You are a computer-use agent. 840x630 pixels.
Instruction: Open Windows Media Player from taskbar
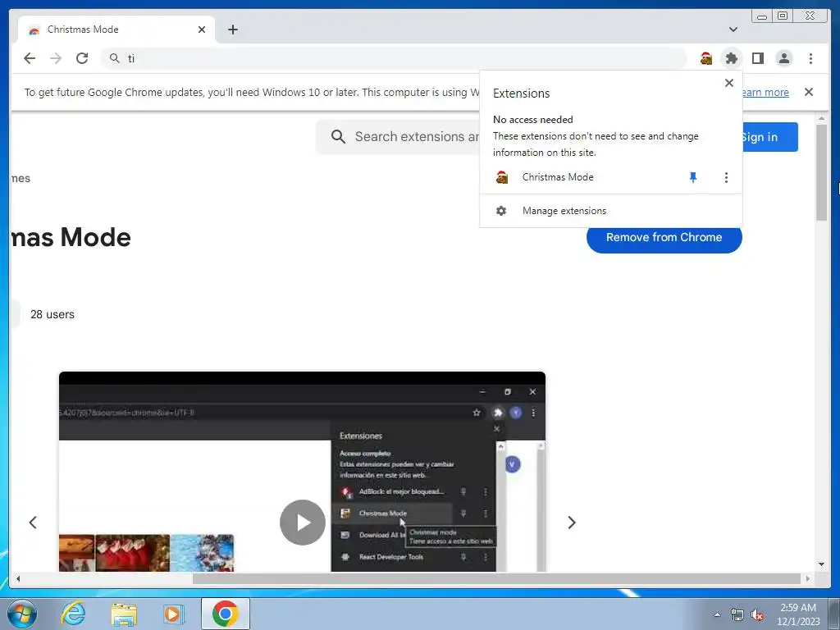tap(173, 614)
